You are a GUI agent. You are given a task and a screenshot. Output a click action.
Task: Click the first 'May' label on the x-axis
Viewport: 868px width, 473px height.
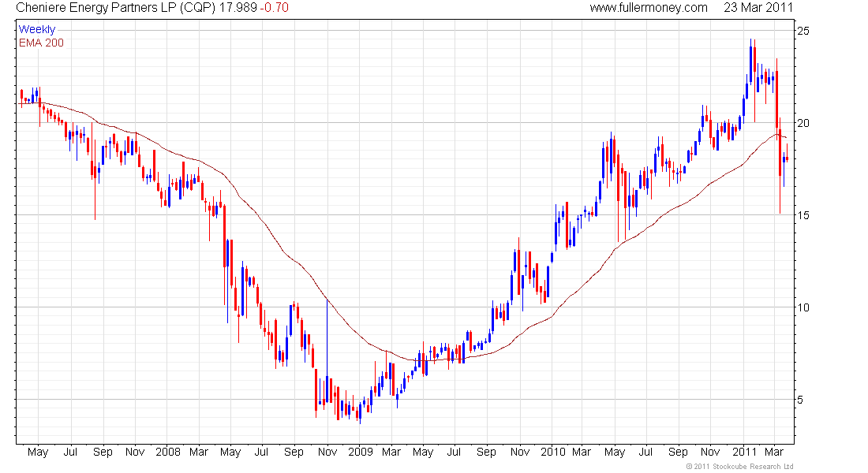(x=38, y=452)
